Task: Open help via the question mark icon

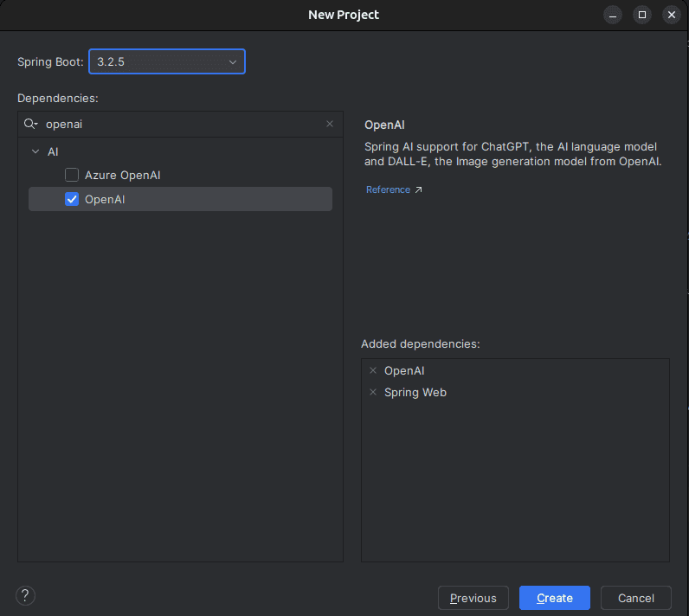Action: (x=25, y=595)
